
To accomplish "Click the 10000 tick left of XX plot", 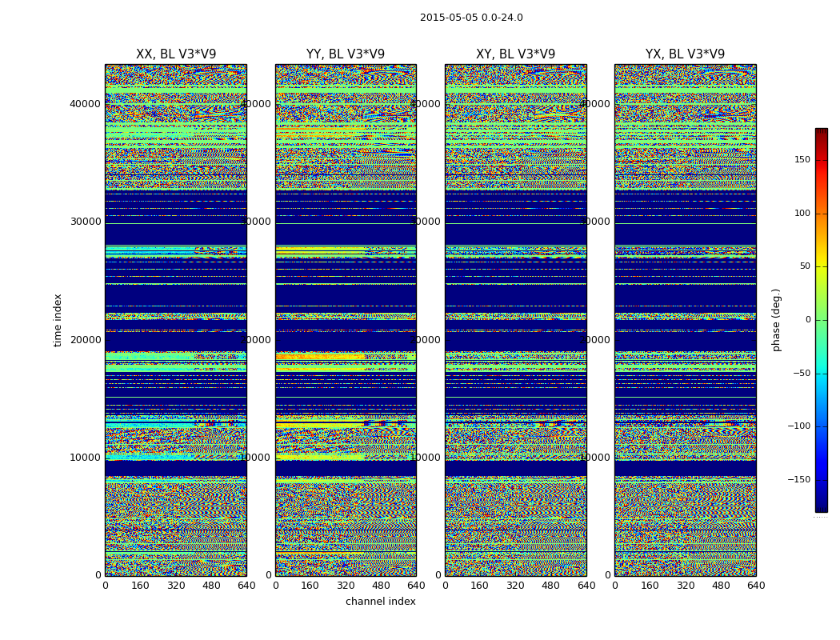I will (85, 458).
